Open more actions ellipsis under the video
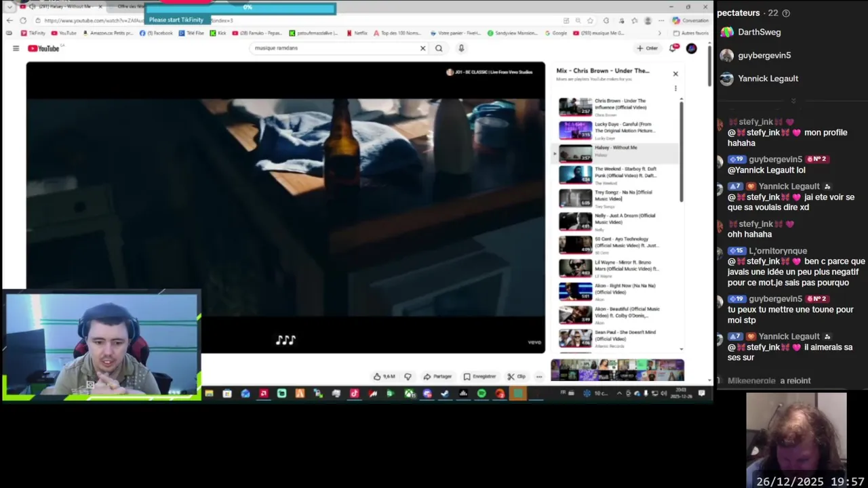This screenshot has width=868, height=488. coord(539,376)
